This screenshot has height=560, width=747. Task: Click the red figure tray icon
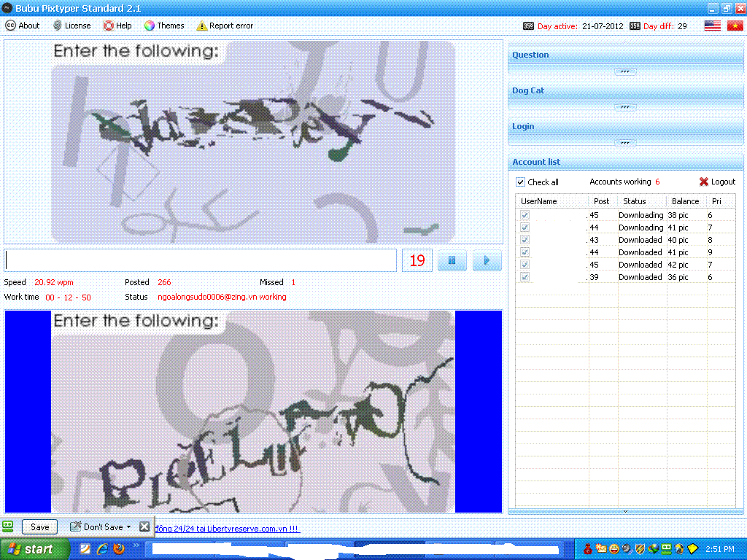(588, 549)
